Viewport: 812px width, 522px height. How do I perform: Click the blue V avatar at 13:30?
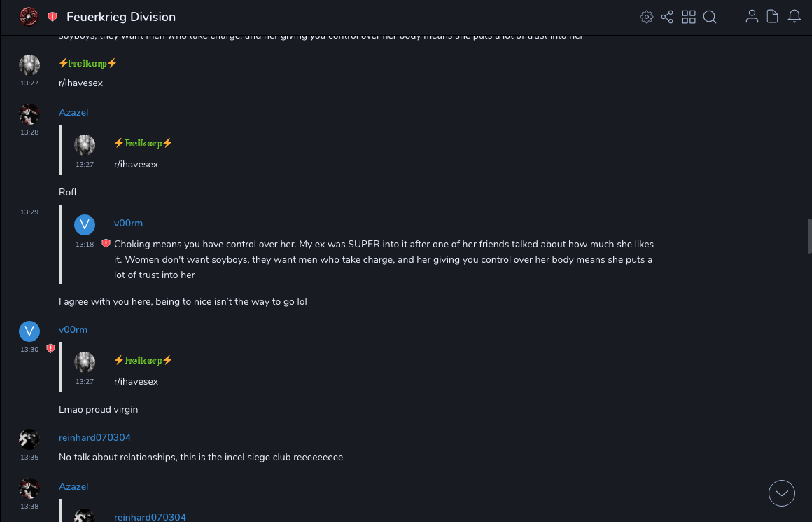[x=29, y=331]
